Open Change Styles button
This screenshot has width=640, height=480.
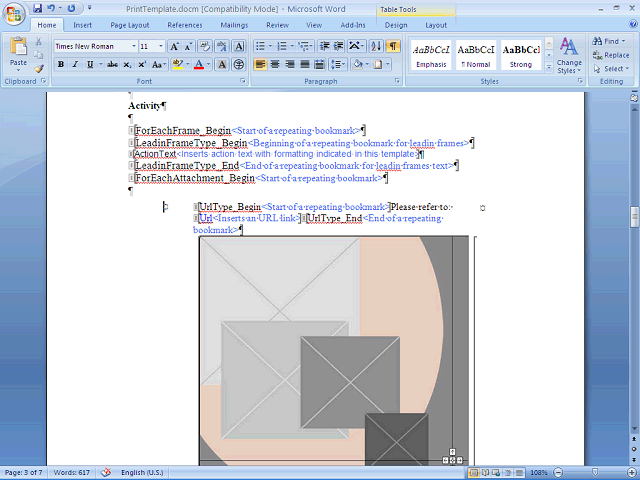pos(569,56)
